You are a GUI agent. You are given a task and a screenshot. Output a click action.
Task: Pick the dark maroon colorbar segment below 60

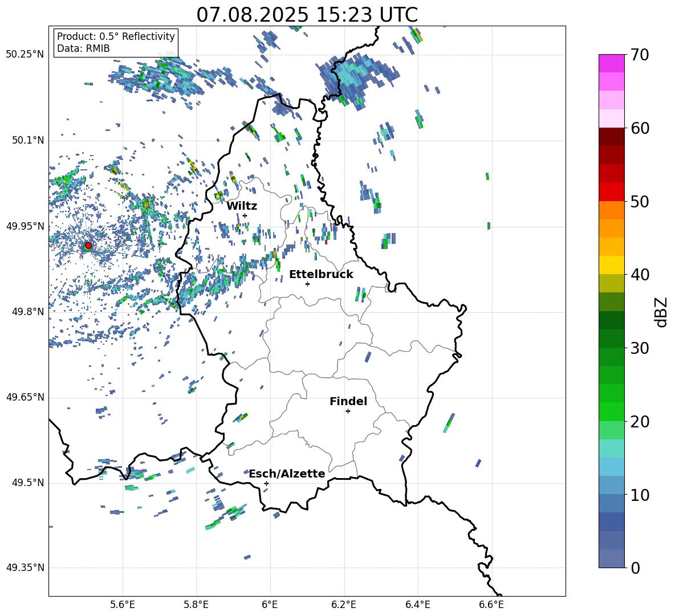click(x=611, y=137)
